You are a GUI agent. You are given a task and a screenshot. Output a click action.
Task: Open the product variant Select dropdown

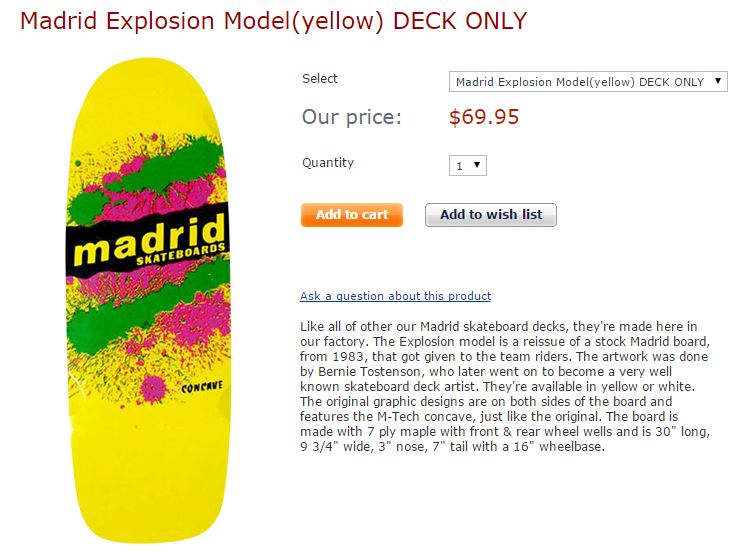[588, 82]
